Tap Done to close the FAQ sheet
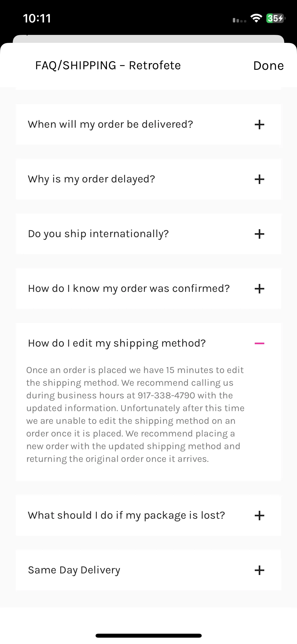The image size is (297, 644). pyautogui.click(x=268, y=66)
